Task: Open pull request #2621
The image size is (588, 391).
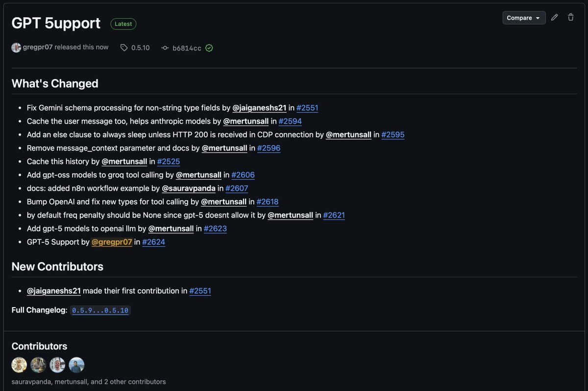Action: (x=334, y=215)
